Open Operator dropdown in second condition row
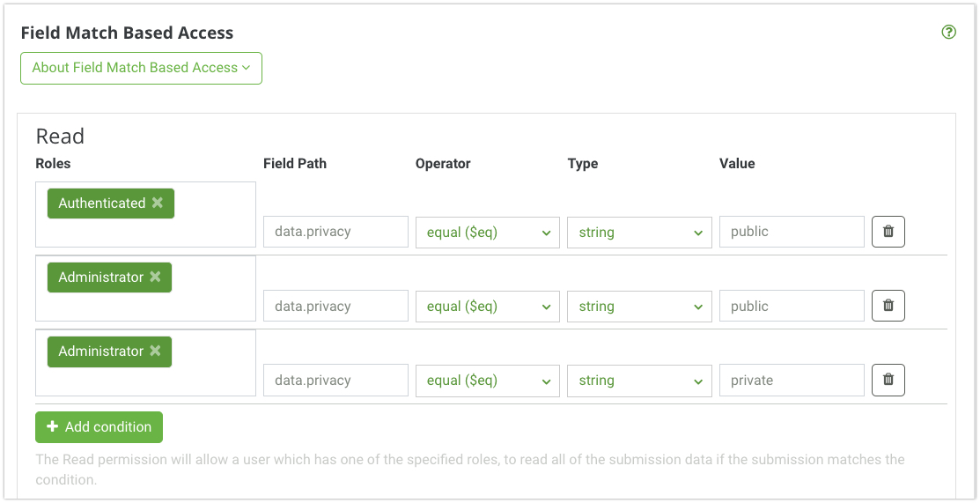Image resolution: width=980 pixels, height=503 pixels. [487, 307]
